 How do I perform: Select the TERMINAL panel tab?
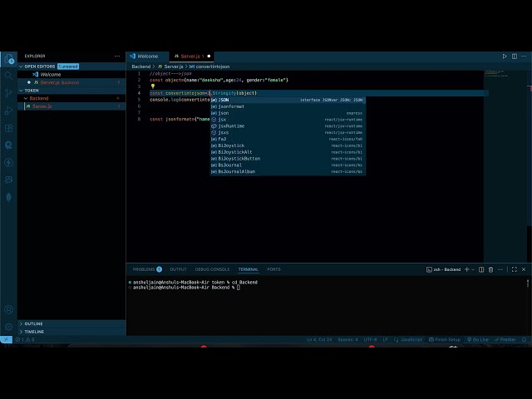[248, 269]
